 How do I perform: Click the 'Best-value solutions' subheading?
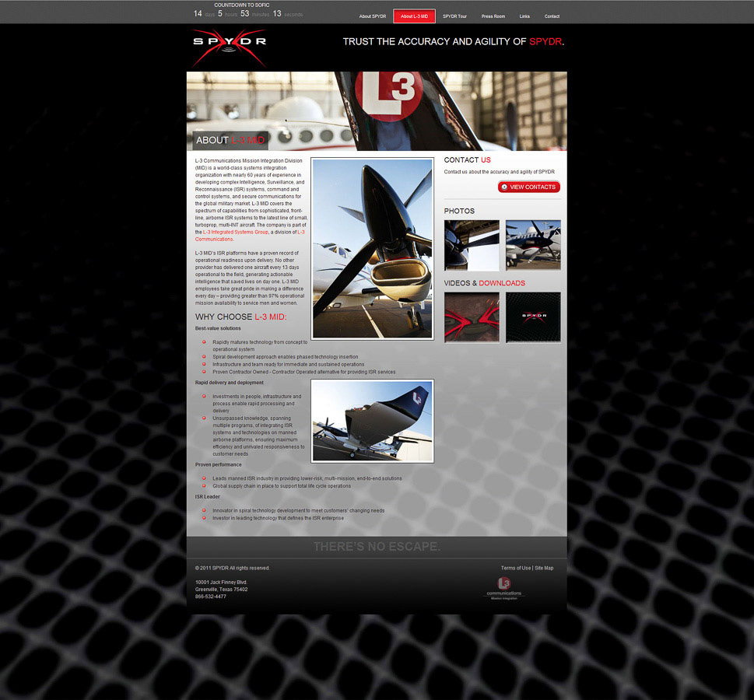(218, 328)
